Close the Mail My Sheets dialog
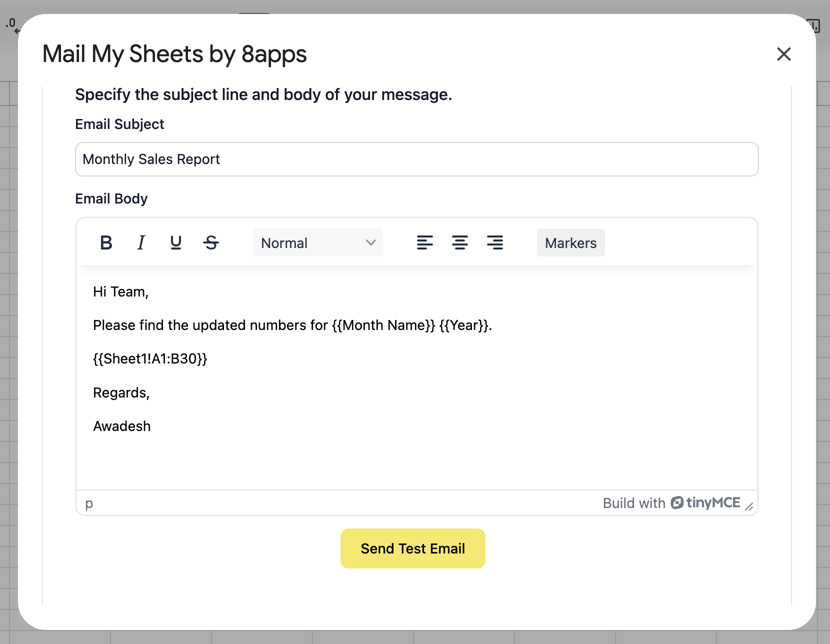The image size is (830, 644). tap(783, 54)
